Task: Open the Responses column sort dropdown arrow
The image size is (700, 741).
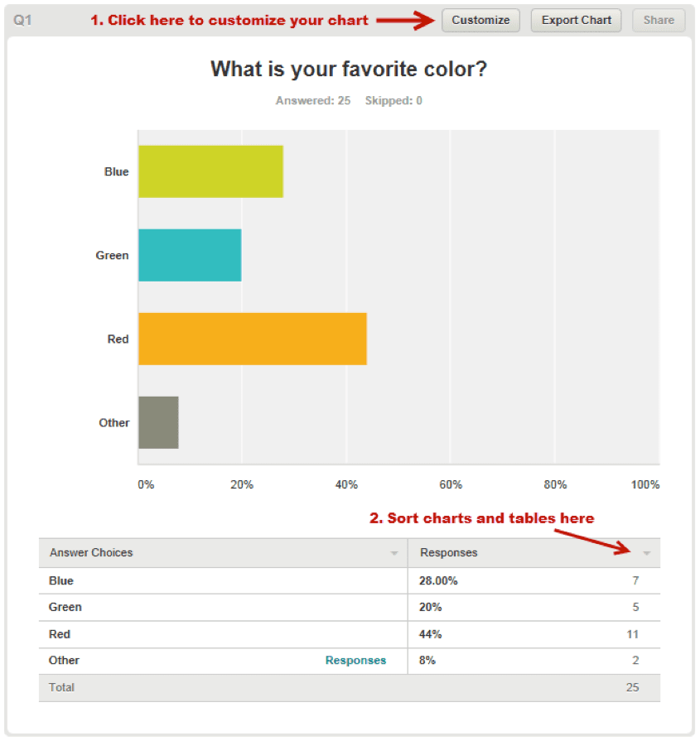Action: point(646,553)
